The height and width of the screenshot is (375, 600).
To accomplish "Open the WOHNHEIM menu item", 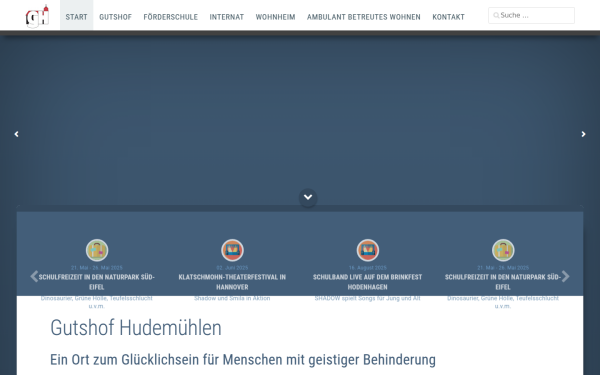I will click(x=276, y=17).
